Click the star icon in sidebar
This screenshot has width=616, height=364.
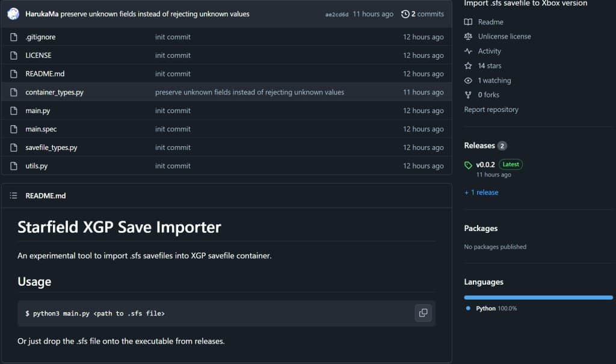point(468,66)
